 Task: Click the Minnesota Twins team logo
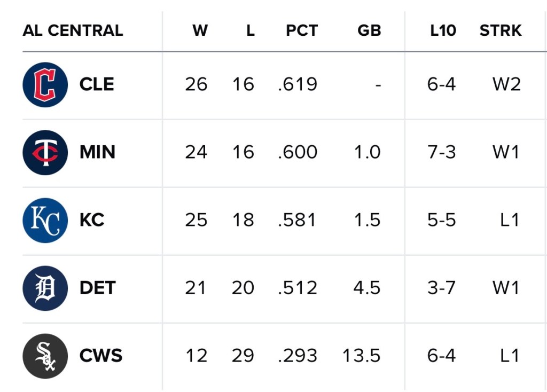tap(45, 152)
